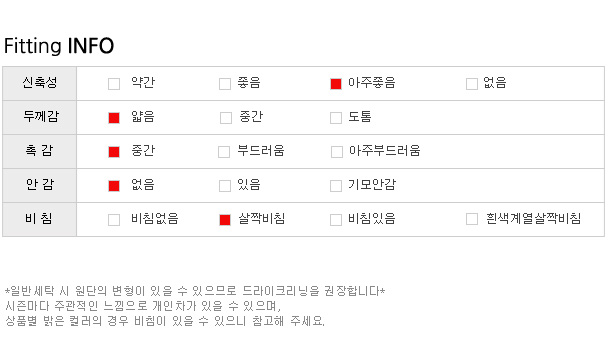Select the 신축성 row header cell
Image resolution: width=608 pixels, height=361 pixels.
40,83
